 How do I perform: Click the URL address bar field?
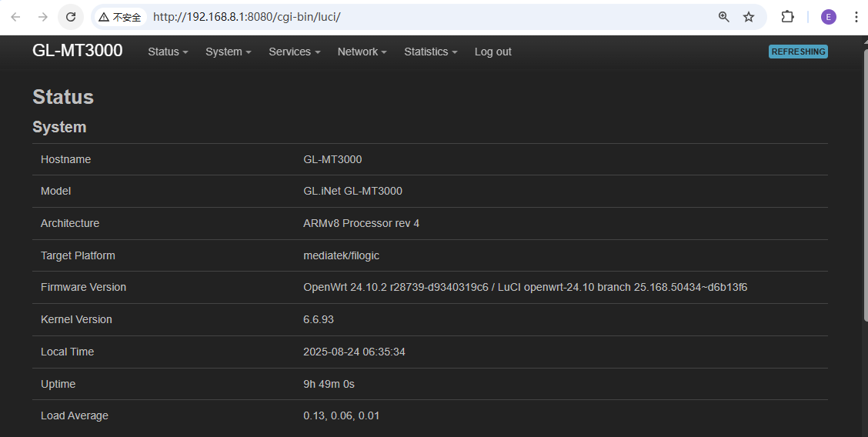pyautogui.click(x=423, y=17)
